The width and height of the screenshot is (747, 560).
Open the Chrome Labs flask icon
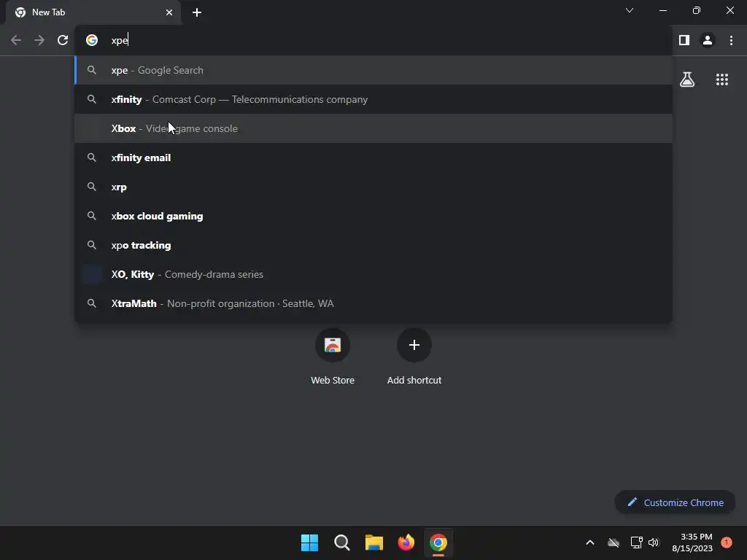point(687,79)
